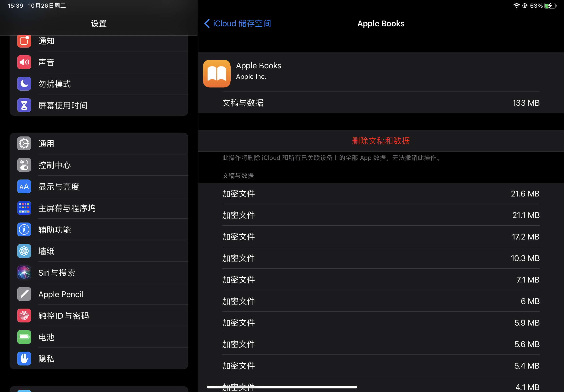Tap 删除文稿和数据 red button
The height and width of the screenshot is (392, 564).
pyautogui.click(x=381, y=141)
